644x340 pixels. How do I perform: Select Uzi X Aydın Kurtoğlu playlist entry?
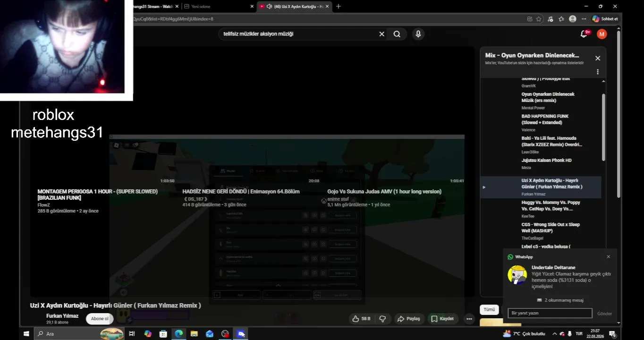(541, 187)
